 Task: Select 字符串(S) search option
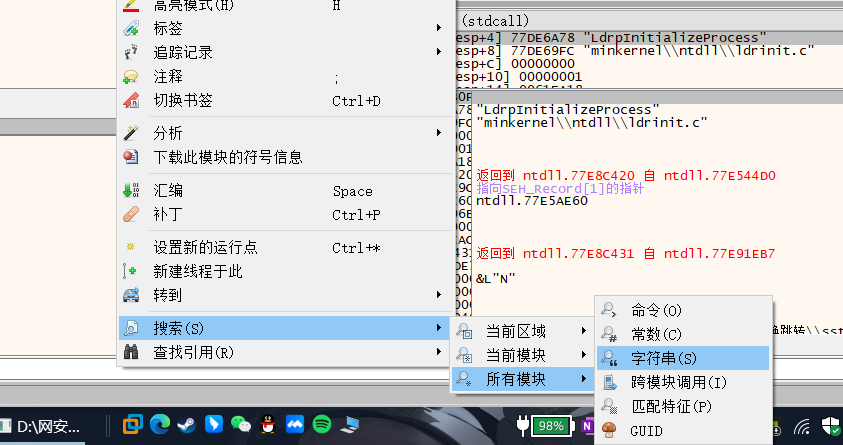[x=683, y=358]
